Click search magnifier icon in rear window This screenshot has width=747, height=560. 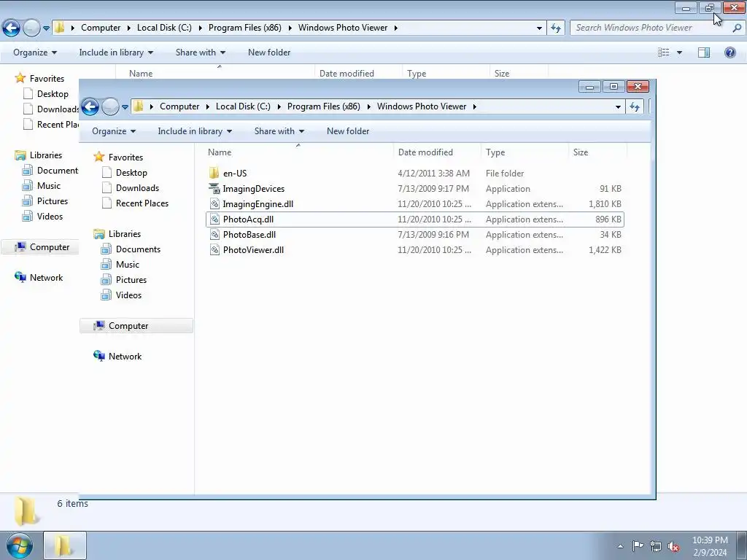pyautogui.click(x=737, y=28)
